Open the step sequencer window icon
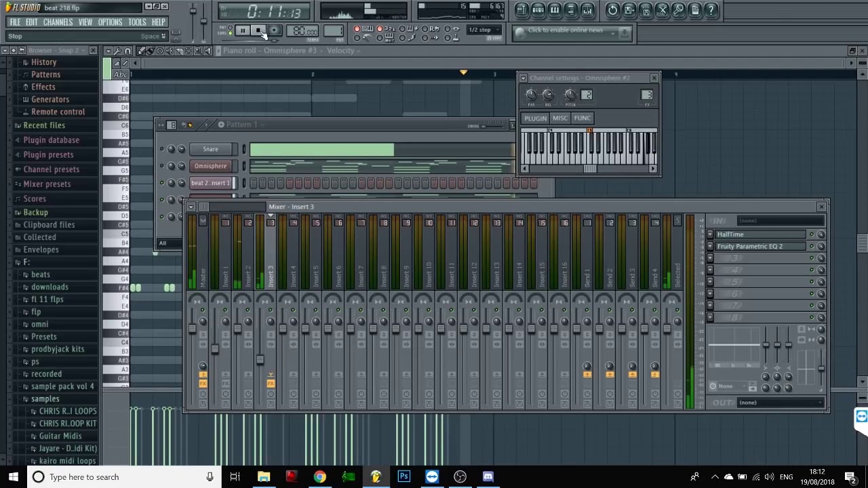The image size is (868, 488). (x=538, y=10)
